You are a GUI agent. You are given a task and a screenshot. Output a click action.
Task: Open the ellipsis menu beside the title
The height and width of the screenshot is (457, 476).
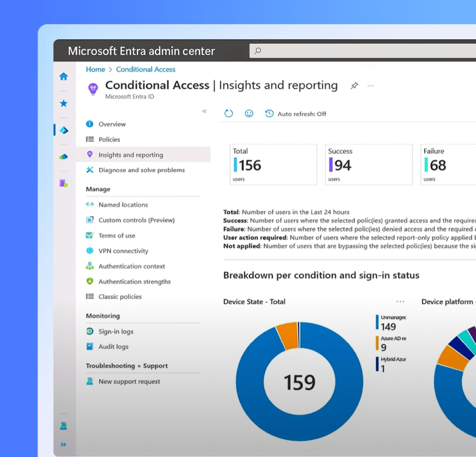click(x=370, y=86)
